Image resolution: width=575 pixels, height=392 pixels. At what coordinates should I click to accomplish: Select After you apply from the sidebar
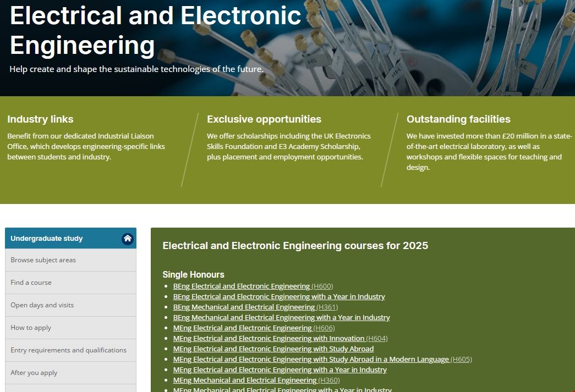coord(34,372)
